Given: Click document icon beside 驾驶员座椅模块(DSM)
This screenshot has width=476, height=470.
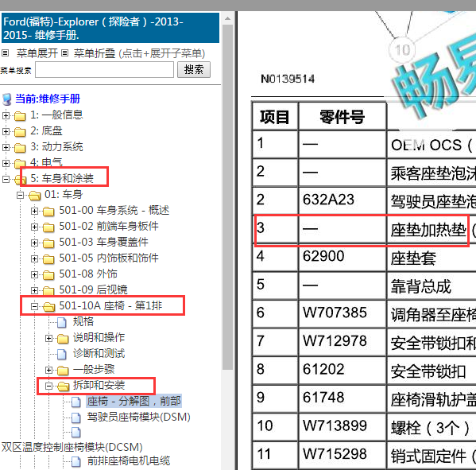Looking at the screenshot, I should [x=76, y=418].
